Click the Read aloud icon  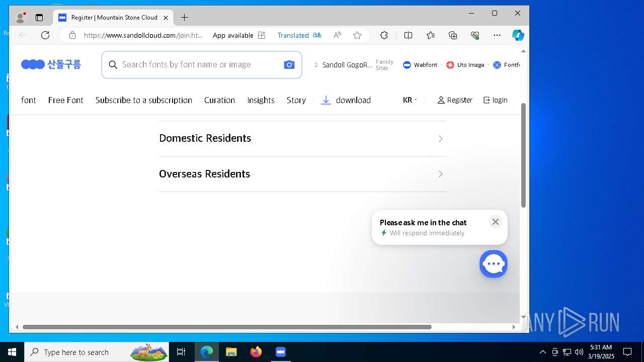(x=337, y=35)
